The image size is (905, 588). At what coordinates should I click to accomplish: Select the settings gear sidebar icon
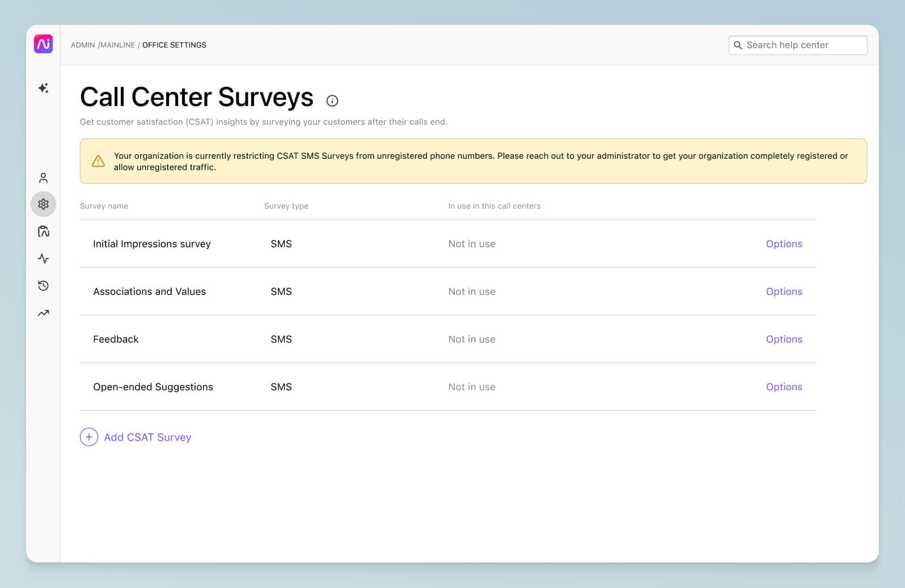click(43, 204)
